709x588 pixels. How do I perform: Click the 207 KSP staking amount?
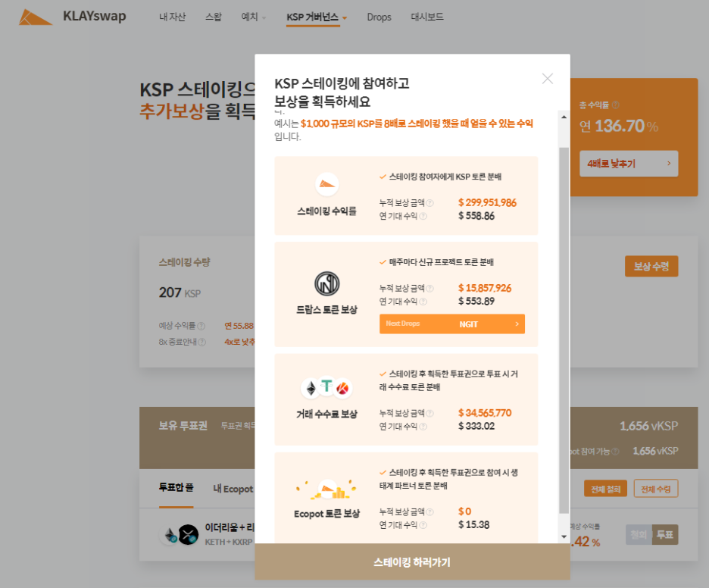180,292
